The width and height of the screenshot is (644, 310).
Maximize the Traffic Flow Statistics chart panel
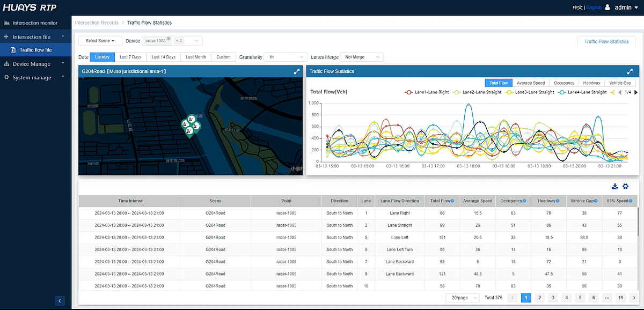click(630, 71)
